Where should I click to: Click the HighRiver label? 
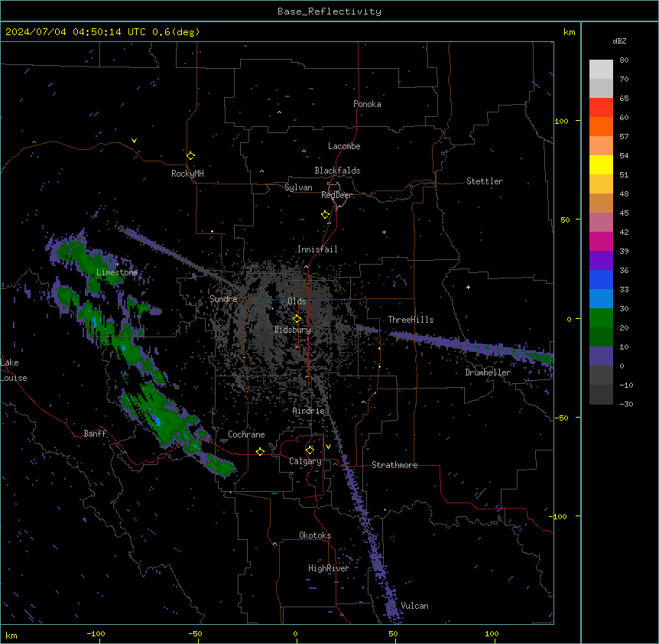pos(329,568)
